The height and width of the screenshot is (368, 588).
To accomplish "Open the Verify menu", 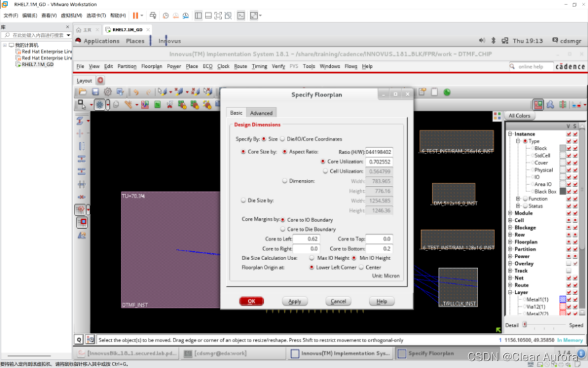I will tap(278, 66).
